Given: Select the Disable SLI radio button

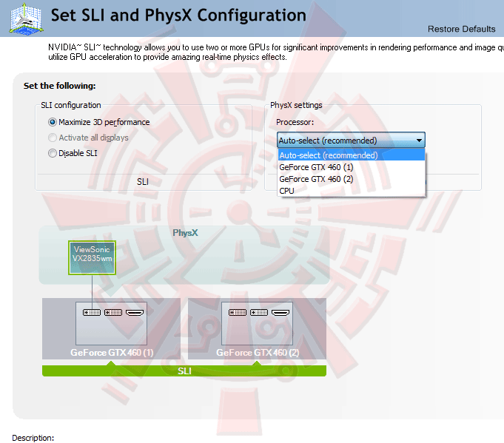Looking at the screenshot, I should pos(53,153).
